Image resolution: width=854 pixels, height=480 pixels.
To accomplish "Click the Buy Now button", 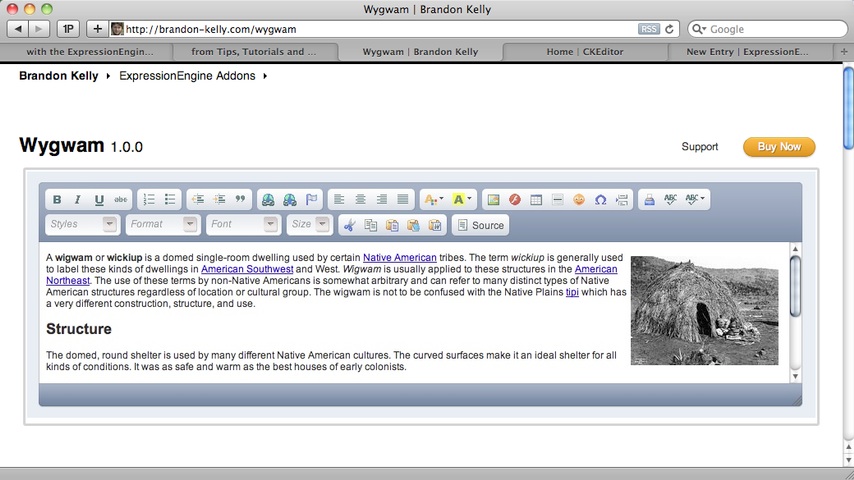I will point(779,147).
